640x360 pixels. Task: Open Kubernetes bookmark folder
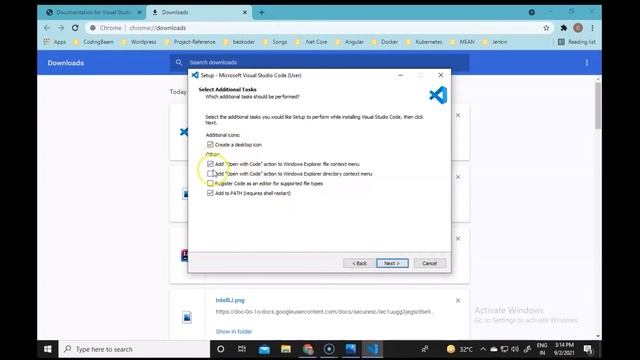[x=424, y=42]
